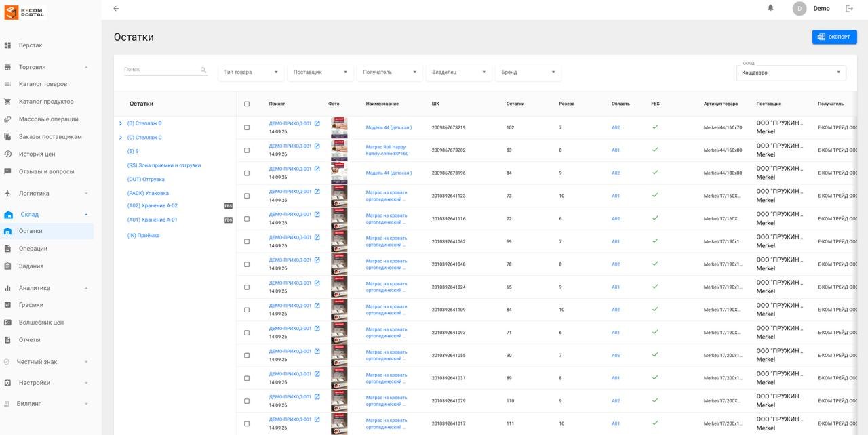Expand the (C) Стеллаж C tree node
The width and height of the screenshot is (868, 435).
pyautogui.click(x=121, y=138)
